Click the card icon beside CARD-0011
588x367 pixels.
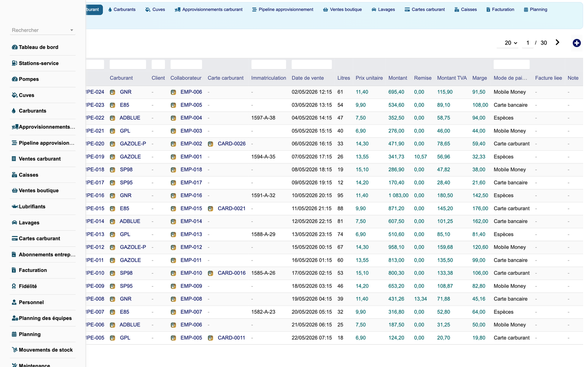coord(210,338)
